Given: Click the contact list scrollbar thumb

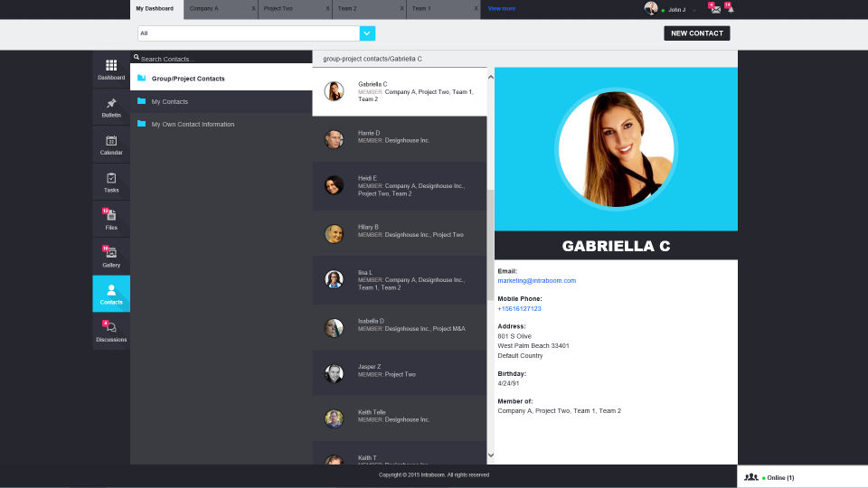Looking at the screenshot, I should [490, 245].
